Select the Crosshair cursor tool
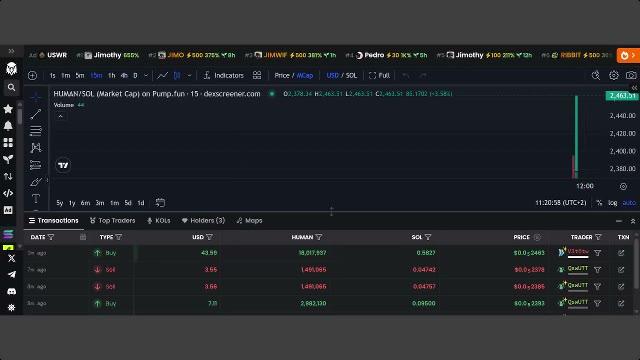 (x=36, y=97)
